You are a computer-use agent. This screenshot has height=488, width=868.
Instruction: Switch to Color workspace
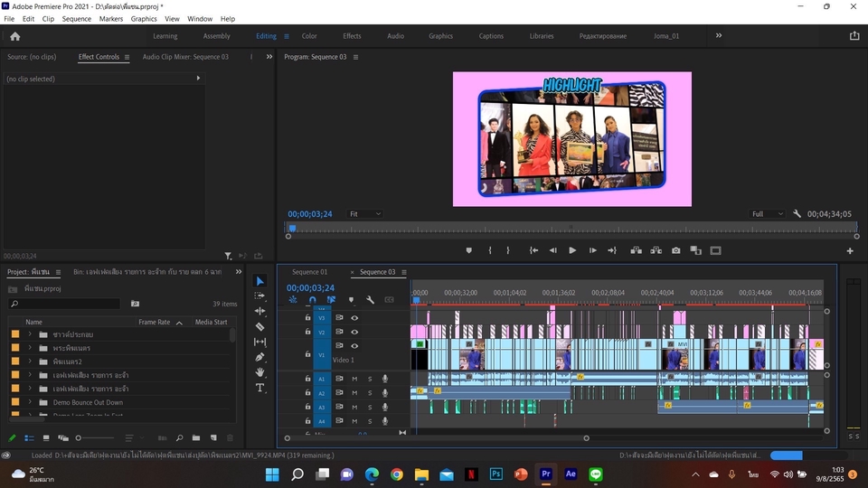coord(309,36)
